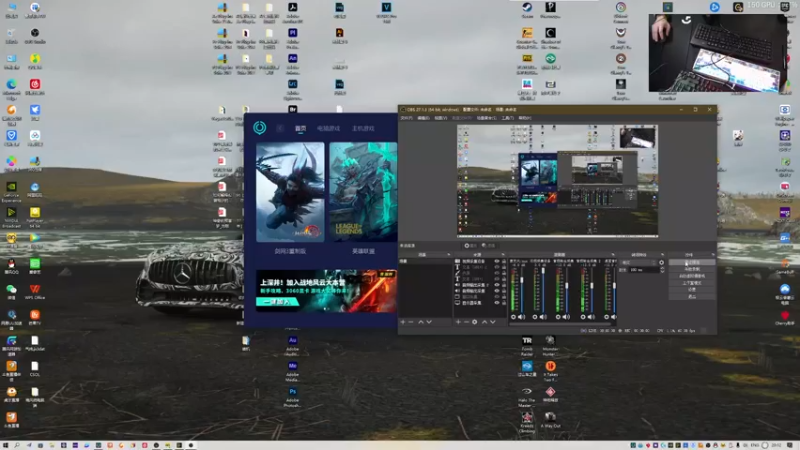
Task: Select the Steam desktop icon
Action: pos(527,10)
